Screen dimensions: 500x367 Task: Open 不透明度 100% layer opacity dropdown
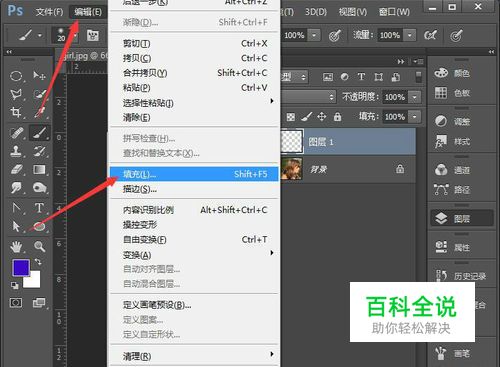coord(415,97)
